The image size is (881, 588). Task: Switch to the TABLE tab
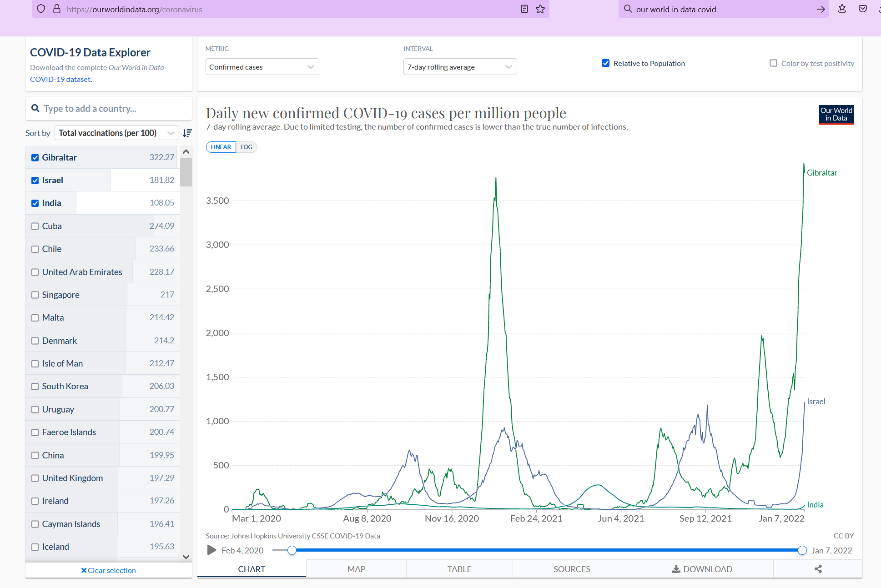[x=459, y=569]
